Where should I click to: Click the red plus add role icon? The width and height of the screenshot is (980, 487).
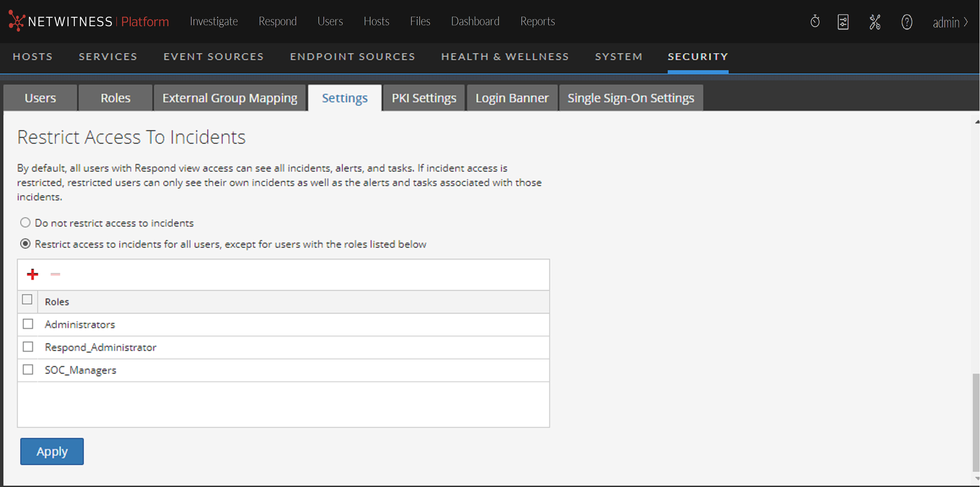tap(33, 274)
